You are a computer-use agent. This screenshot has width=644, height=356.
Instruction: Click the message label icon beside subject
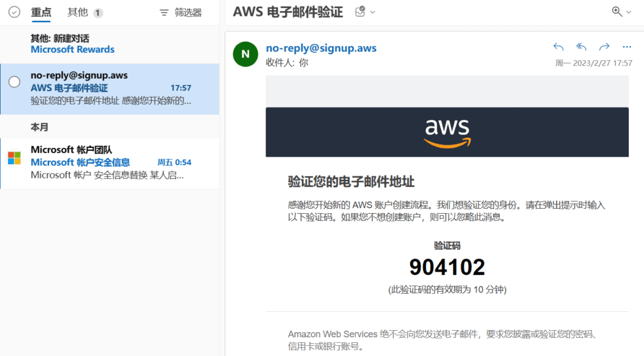[x=360, y=11]
